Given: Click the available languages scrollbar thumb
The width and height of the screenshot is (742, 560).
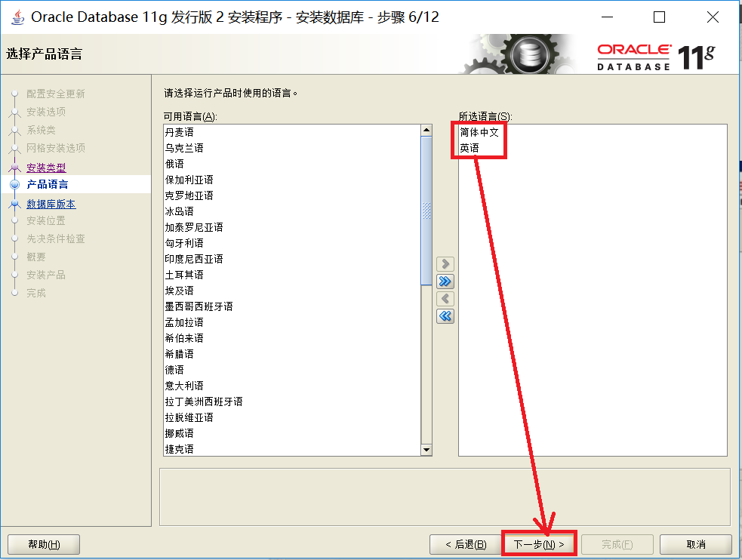Looking at the screenshot, I should [x=426, y=211].
